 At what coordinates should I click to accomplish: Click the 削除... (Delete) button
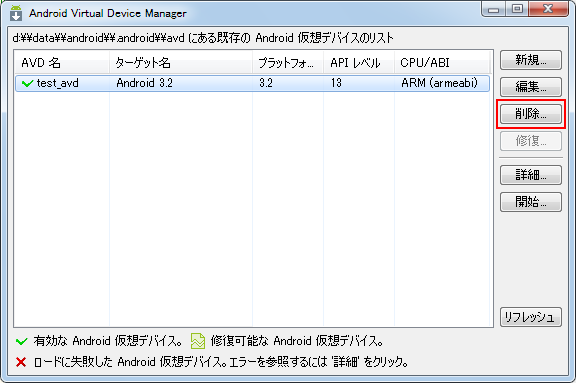point(530,114)
